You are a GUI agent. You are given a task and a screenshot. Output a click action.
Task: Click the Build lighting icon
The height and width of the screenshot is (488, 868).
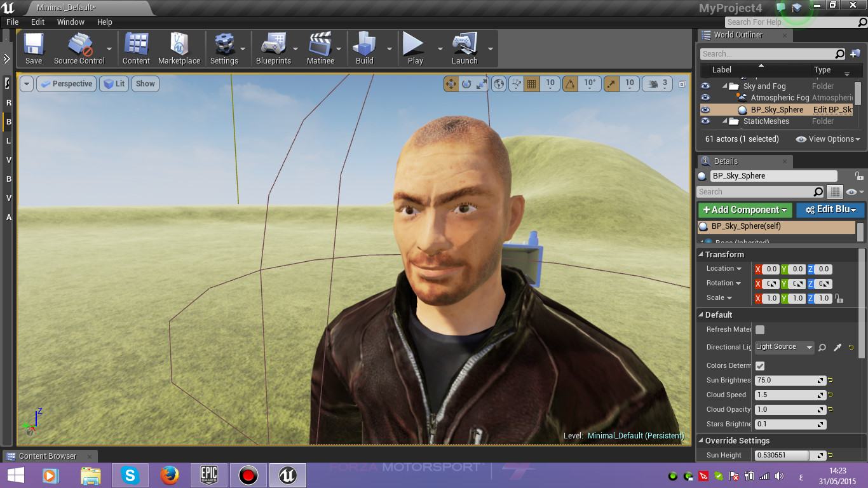364,48
